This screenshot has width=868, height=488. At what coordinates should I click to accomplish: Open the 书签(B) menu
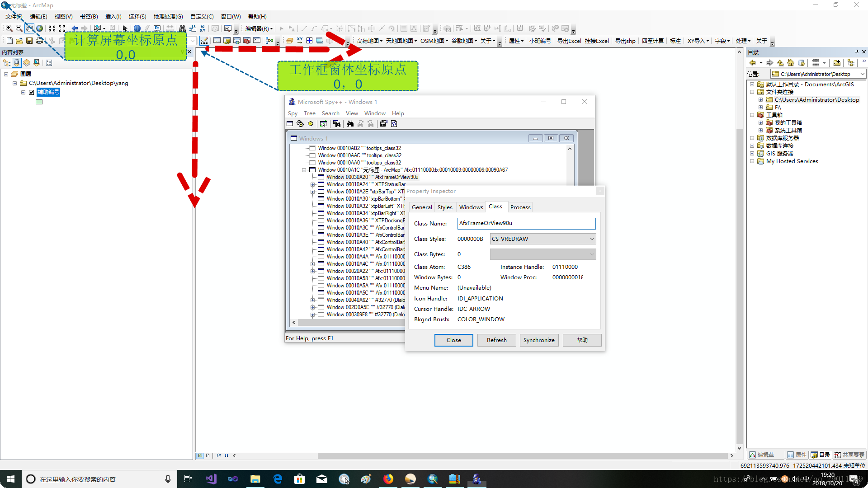click(89, 16)
